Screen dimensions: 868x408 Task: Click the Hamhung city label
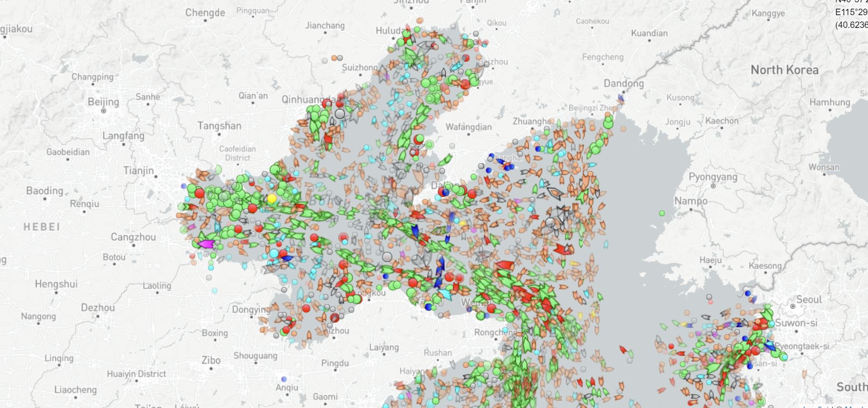[830, 102]
